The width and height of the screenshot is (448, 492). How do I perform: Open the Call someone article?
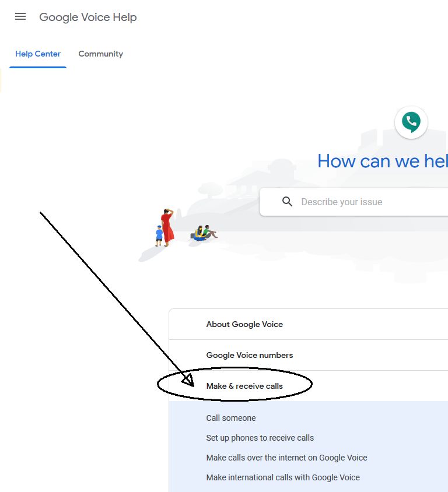[231, 418]
